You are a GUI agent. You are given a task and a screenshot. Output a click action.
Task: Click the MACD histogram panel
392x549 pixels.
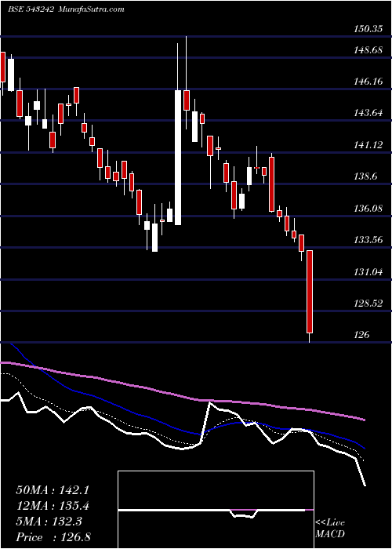(x=216, y=510)
